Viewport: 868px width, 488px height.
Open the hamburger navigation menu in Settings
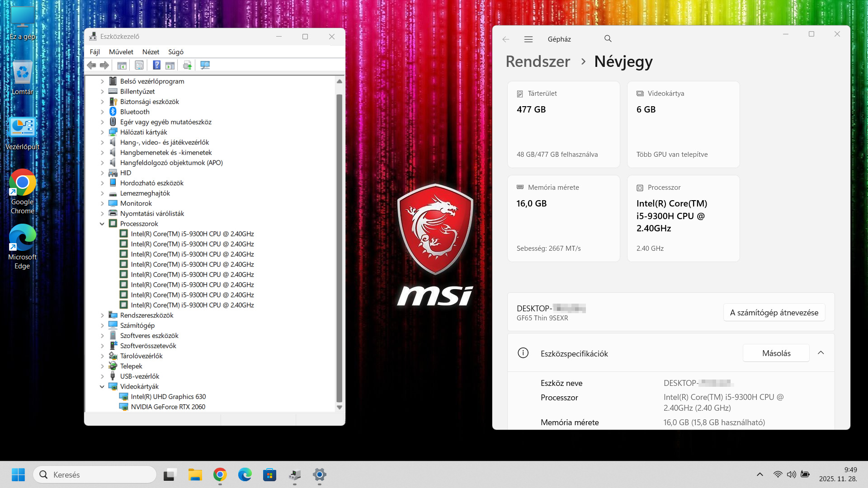(528, 39)
